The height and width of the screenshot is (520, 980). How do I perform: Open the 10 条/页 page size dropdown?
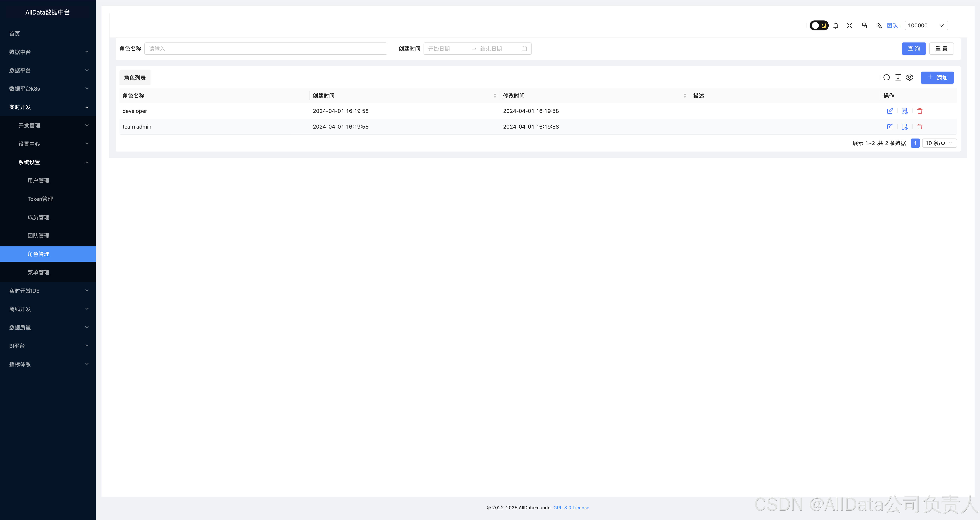[939, 143]
